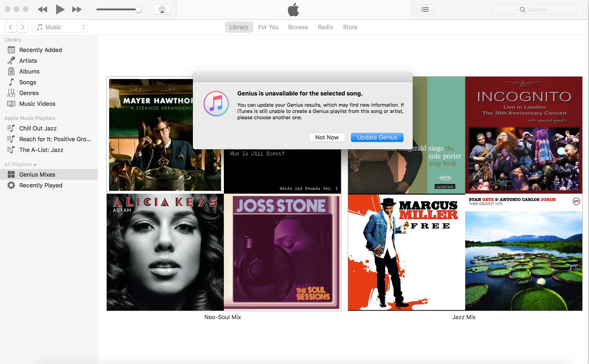Viewport: 589px width, 364px height.
Task: Open the Chill Out Jazz playlist icon
Action: [11, 128]
